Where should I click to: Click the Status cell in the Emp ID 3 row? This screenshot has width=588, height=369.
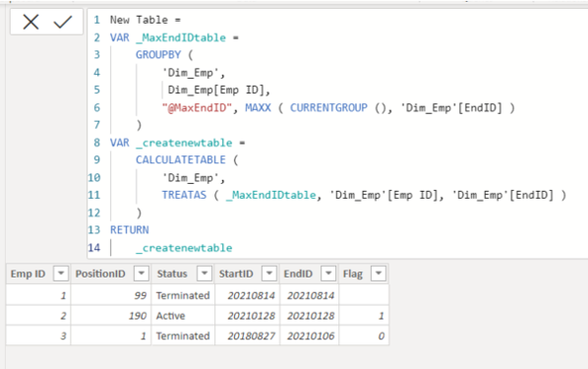(183, 336)
